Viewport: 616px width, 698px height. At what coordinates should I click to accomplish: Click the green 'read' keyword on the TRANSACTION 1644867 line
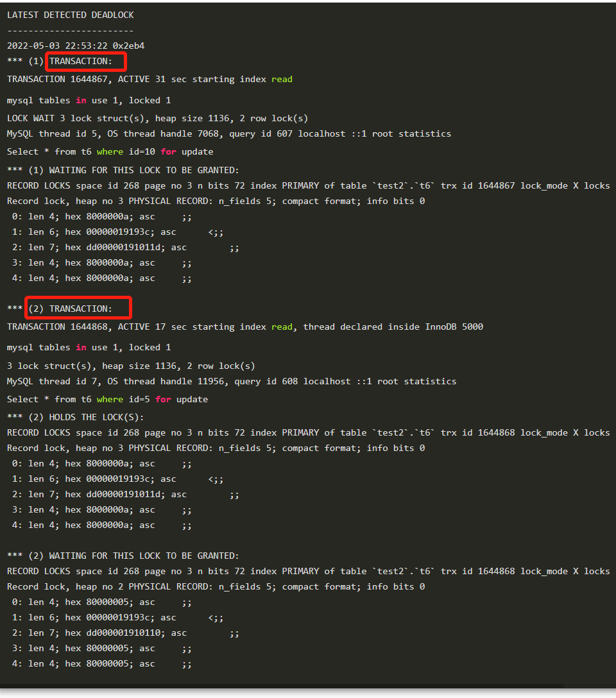coord(282,80)
